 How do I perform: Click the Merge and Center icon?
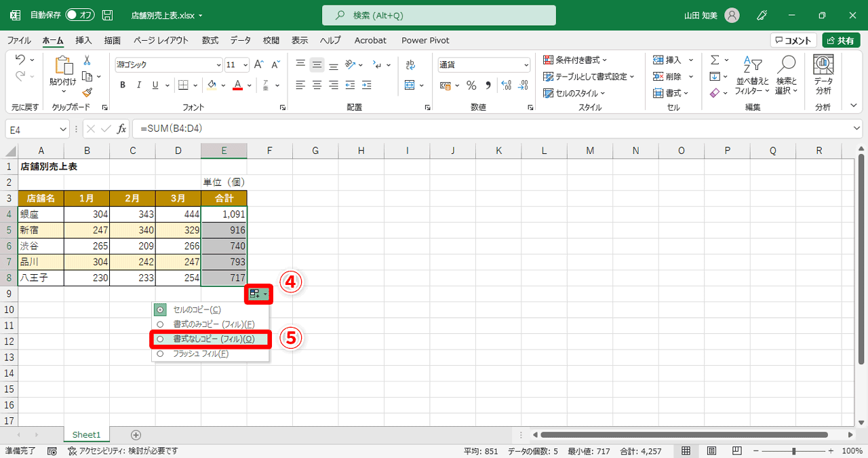point(410,85)
